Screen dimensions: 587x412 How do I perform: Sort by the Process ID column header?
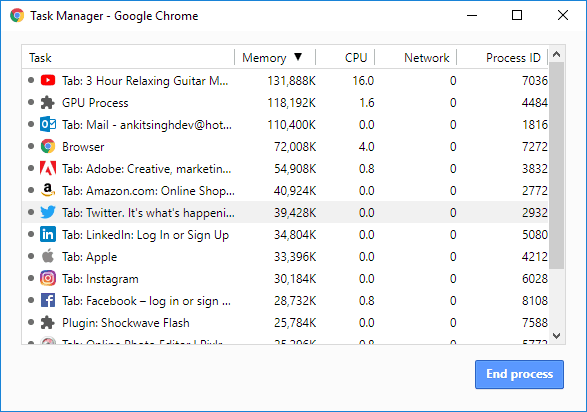point(513,58)
